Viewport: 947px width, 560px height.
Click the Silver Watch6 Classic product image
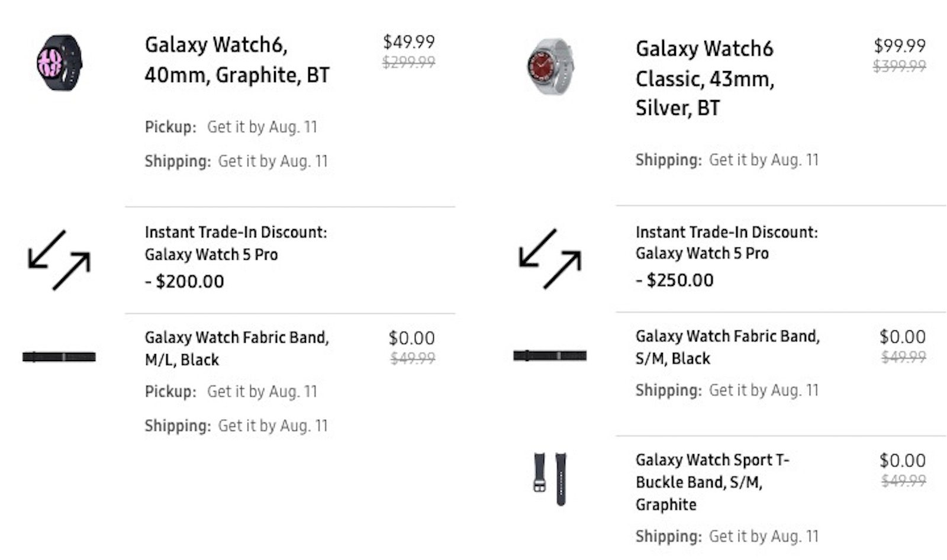tap(550, 67)
